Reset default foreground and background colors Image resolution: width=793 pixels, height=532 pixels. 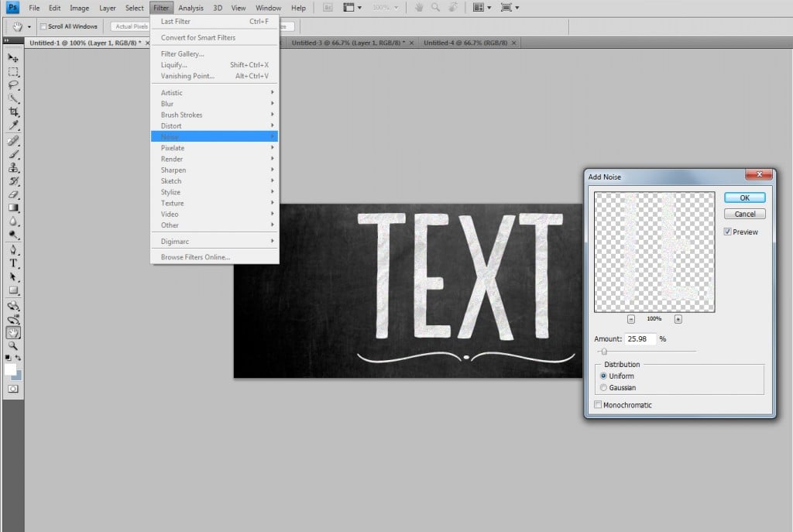8,358
